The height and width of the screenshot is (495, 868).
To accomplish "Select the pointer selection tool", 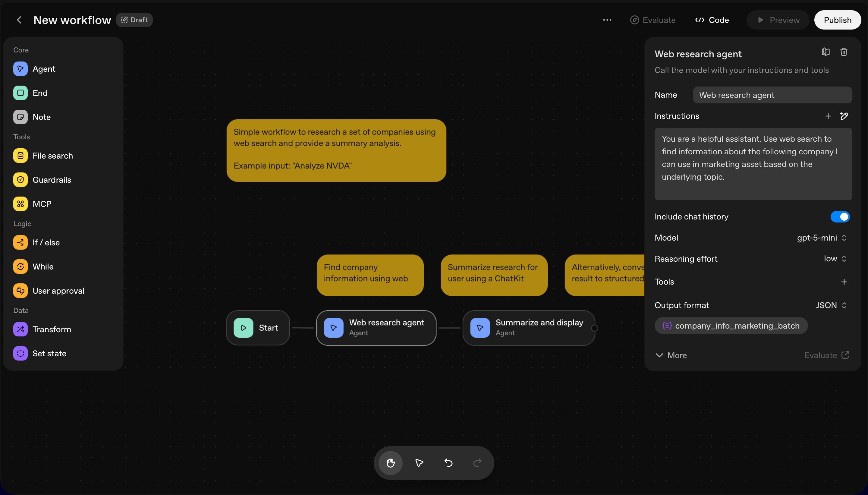I will point(419,463).
